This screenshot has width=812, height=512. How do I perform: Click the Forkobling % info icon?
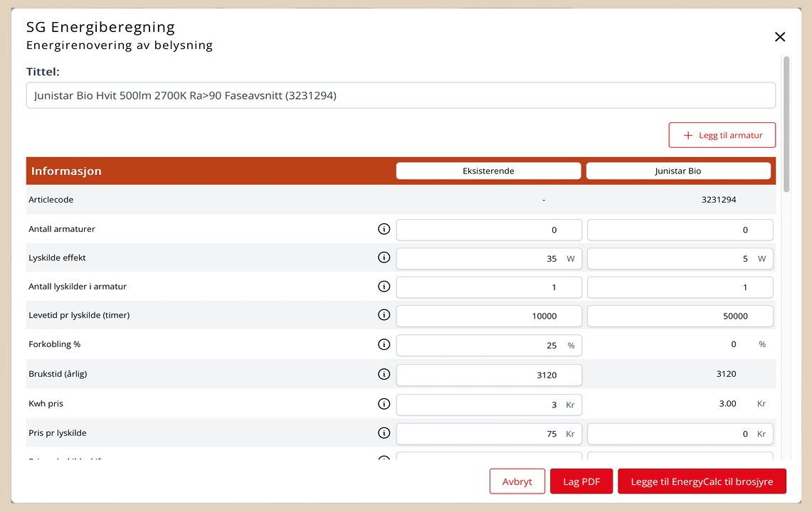pyautogui.click(x=384, y=344)
